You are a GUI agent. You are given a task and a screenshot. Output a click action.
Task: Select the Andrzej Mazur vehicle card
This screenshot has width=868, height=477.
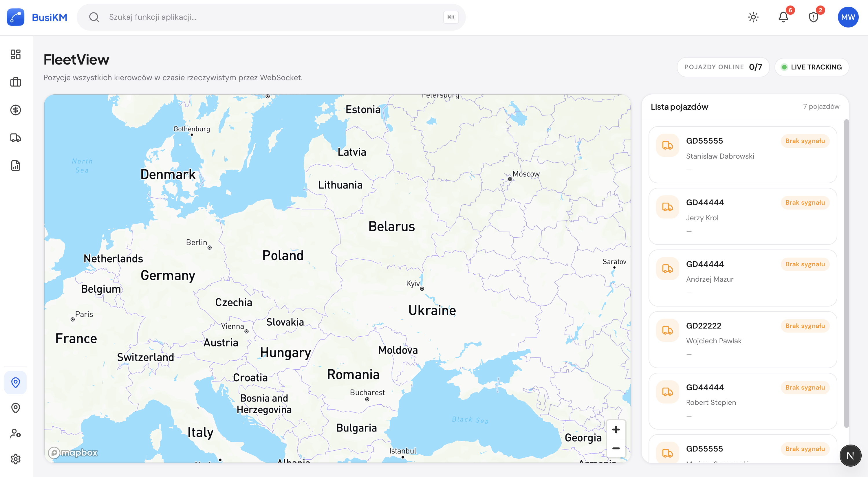click(x=743, y=278)
